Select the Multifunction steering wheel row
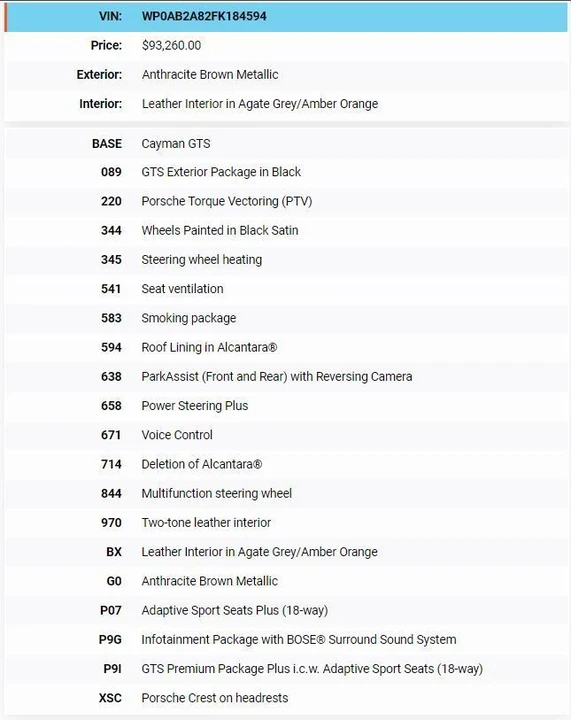Viewport: 571px width, 720px height. point(286,493)
